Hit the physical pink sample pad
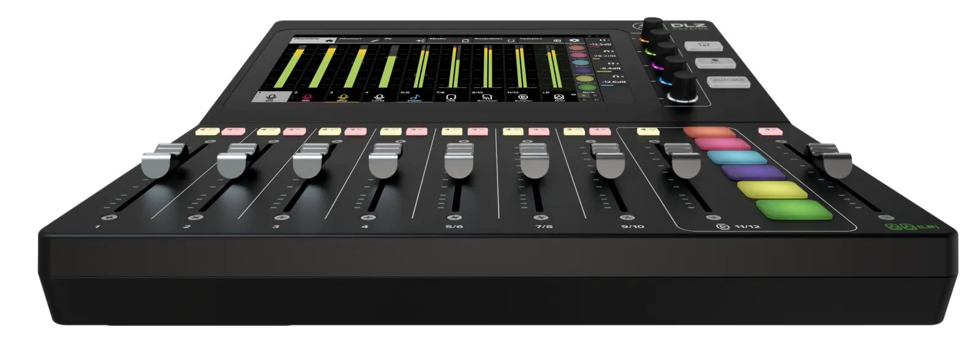The image size is (980, 353). (723, 145)
